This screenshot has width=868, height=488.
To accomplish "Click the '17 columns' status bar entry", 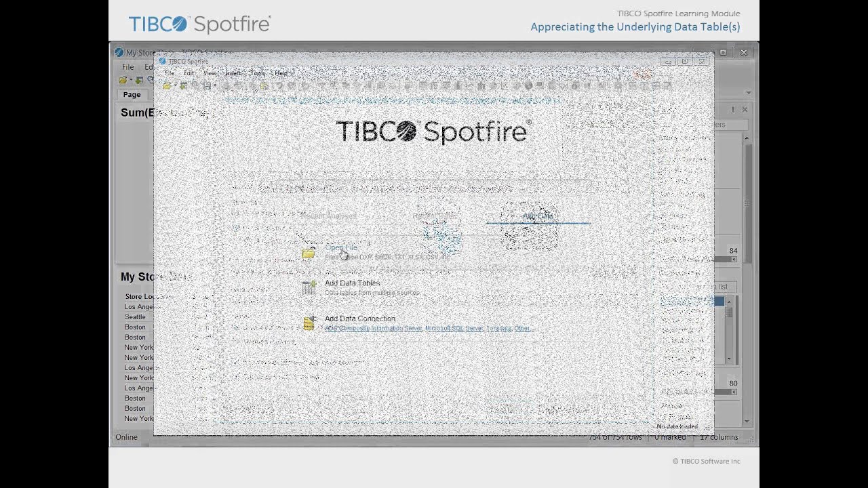I will [718, 437].
